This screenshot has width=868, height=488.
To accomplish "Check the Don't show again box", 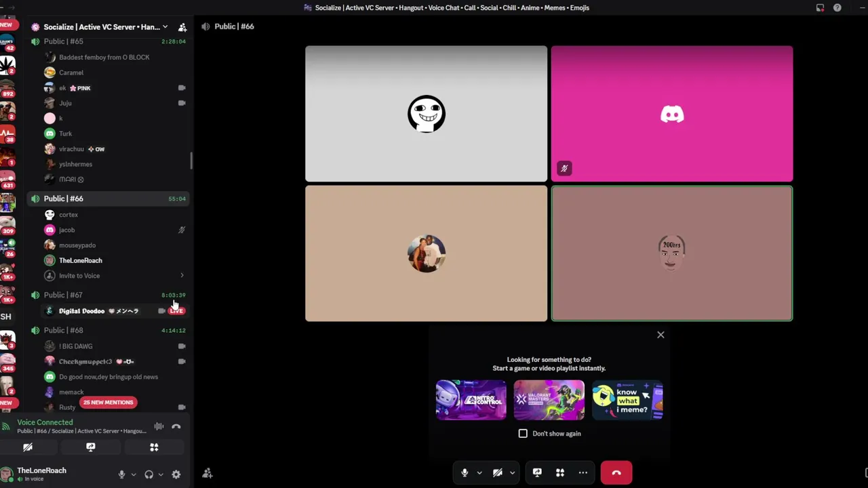I will click(523, 433).
